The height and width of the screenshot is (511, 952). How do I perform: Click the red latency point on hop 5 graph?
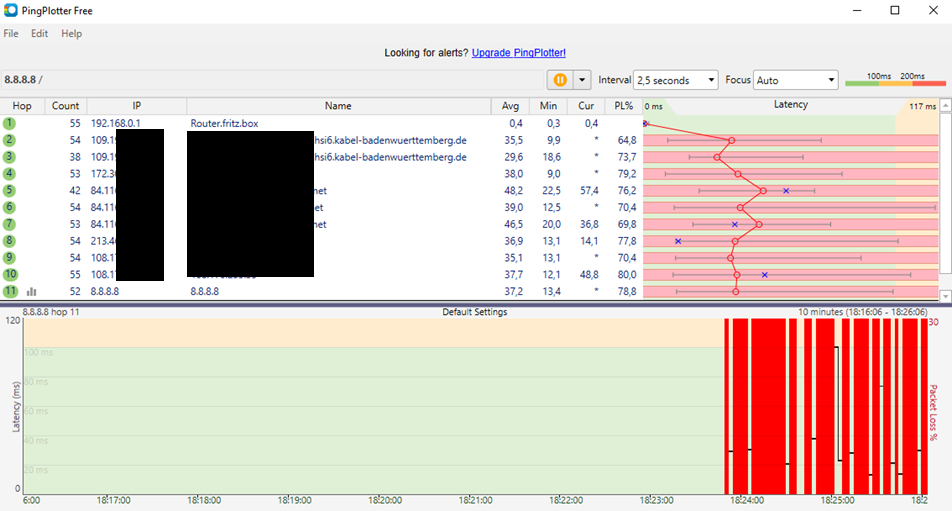(x=763, y=191)
